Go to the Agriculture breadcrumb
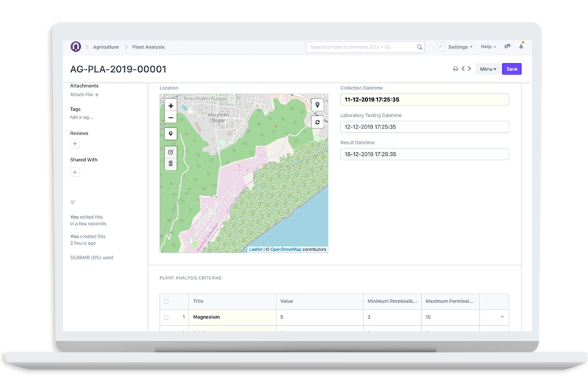Image resolution: width=588 pixels, height=377 pixels. click(105, 47)
